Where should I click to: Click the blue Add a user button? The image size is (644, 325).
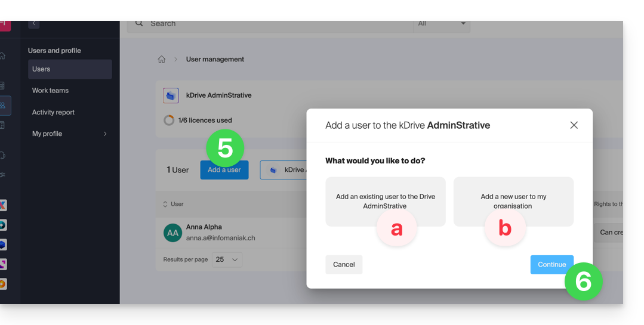tap(224, 170)
